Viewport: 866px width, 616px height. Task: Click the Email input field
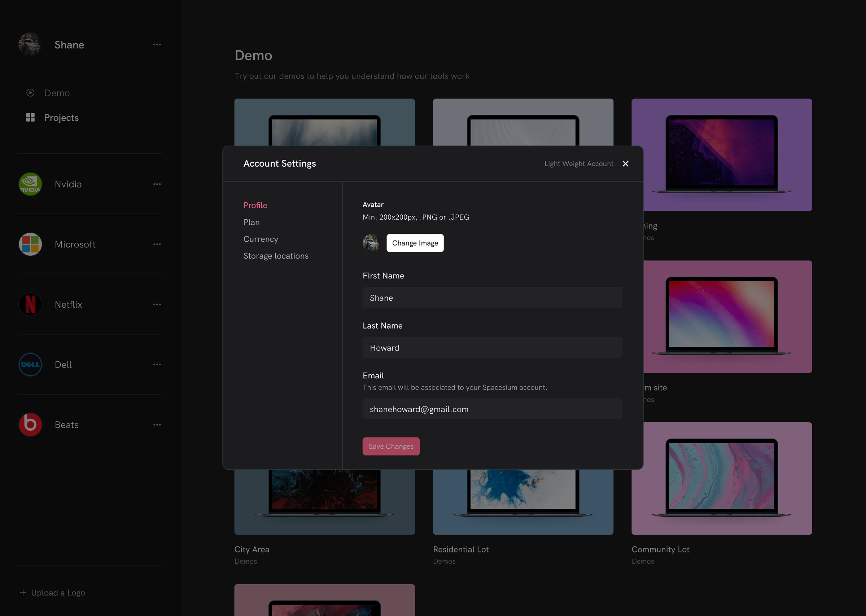coord(492,409)
